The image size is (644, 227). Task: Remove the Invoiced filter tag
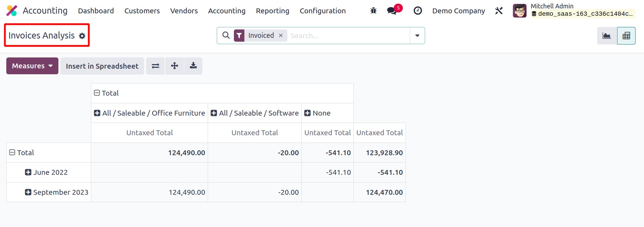tap(281, 35)
